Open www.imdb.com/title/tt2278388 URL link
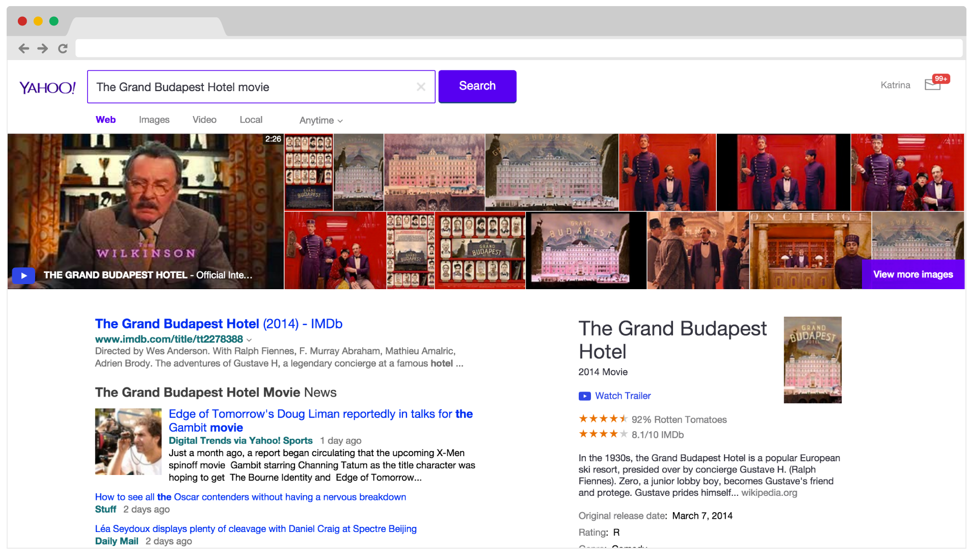The image size is (970, 560). (169, 339)
